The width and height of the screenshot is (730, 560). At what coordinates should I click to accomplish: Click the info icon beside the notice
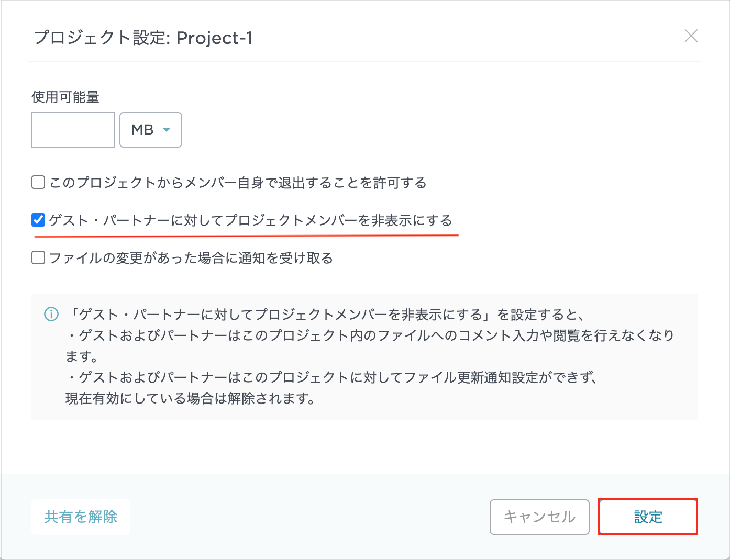pyautogui.click(x=51, y=315)
